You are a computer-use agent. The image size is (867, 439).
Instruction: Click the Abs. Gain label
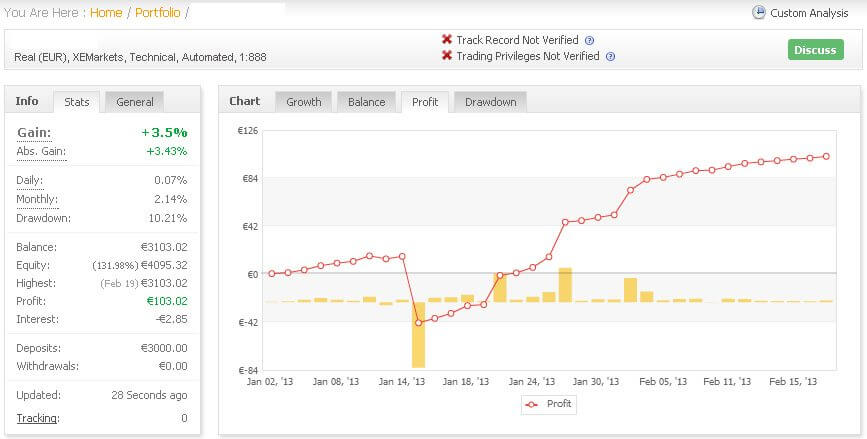pyautogui.click(x=41, y=151)
